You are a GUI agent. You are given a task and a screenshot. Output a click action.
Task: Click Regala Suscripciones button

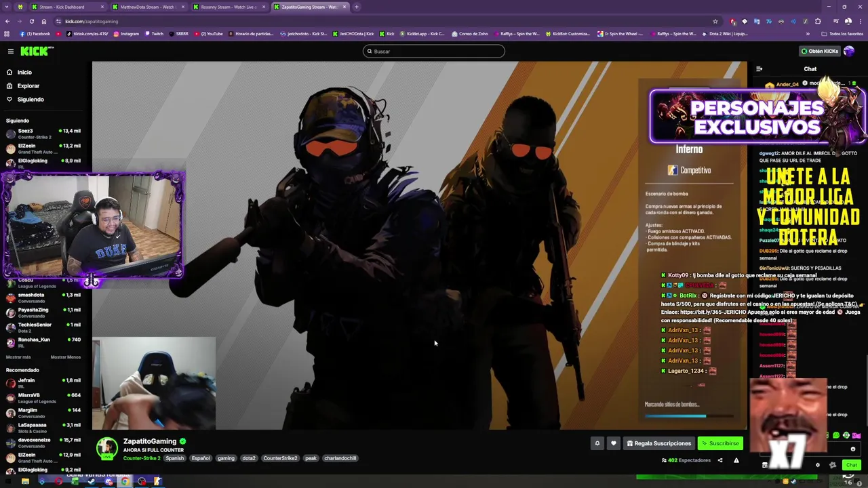click(x=659, y=443)
